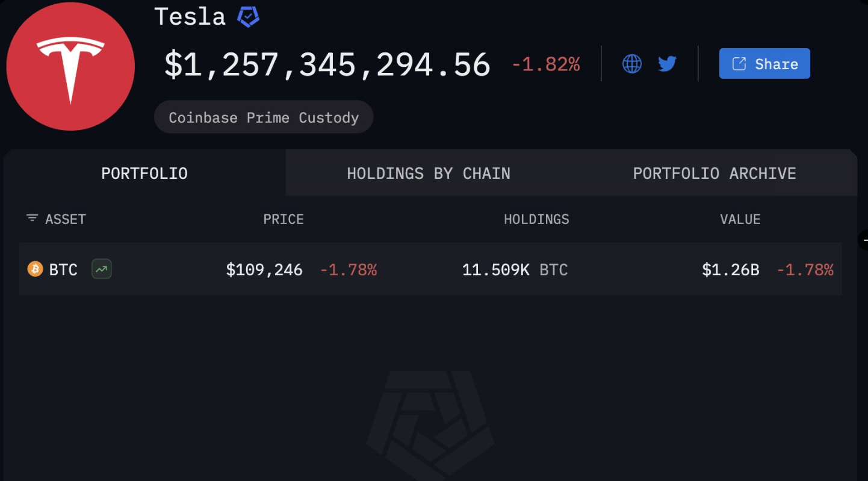Viewport: 868px width, 481px height.
Task: Open the BTC chart trend icon
Action: (102, 269)
